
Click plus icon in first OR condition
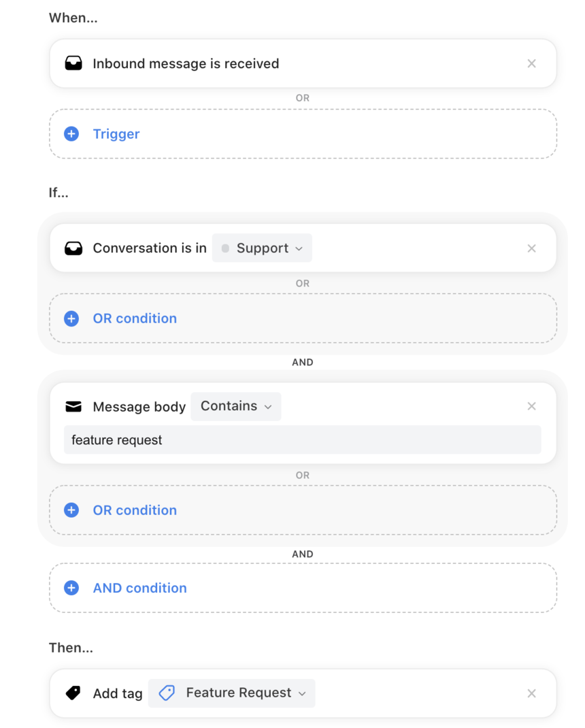tap(71, 318)
